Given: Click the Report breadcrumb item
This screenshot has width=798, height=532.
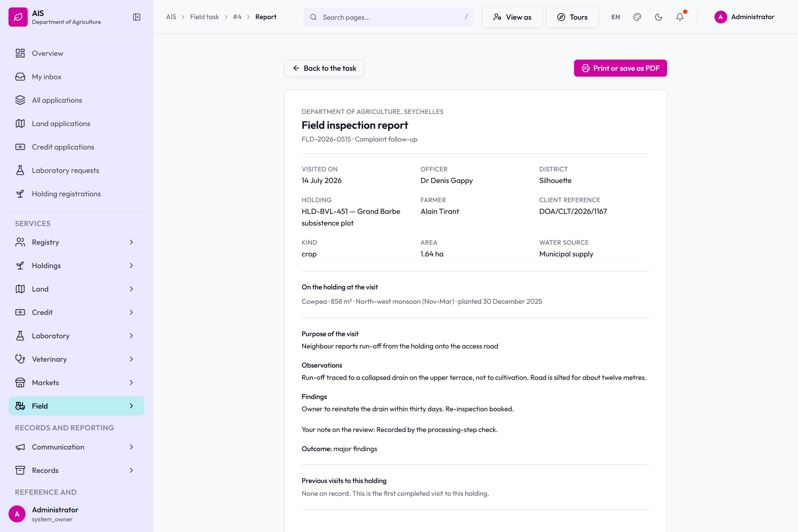Looking at the screenshot, I should pyautogui.click(x=266, y=17).
